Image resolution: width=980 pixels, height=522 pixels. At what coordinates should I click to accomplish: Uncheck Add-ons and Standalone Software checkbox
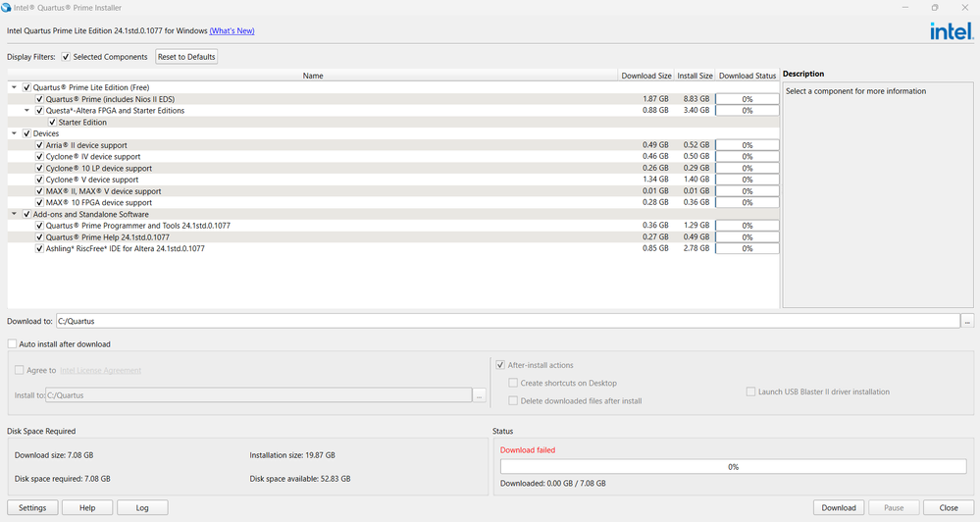[x=26, y=215]
